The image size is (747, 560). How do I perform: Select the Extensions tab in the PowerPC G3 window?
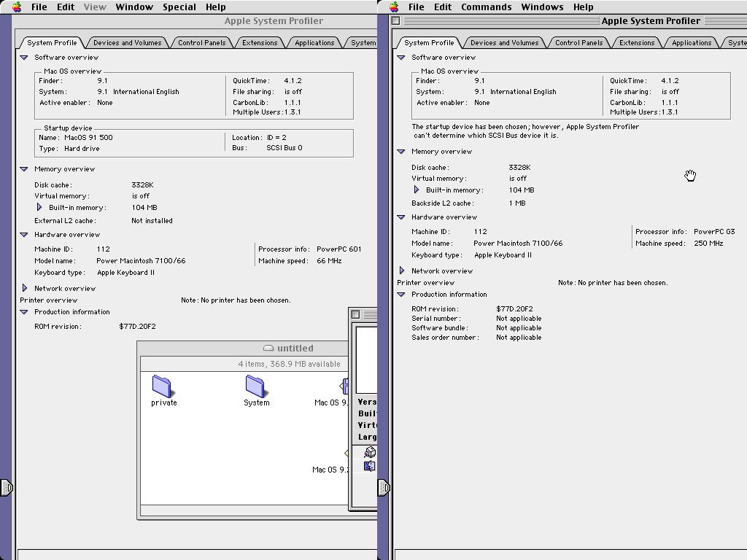click(637, 43)
